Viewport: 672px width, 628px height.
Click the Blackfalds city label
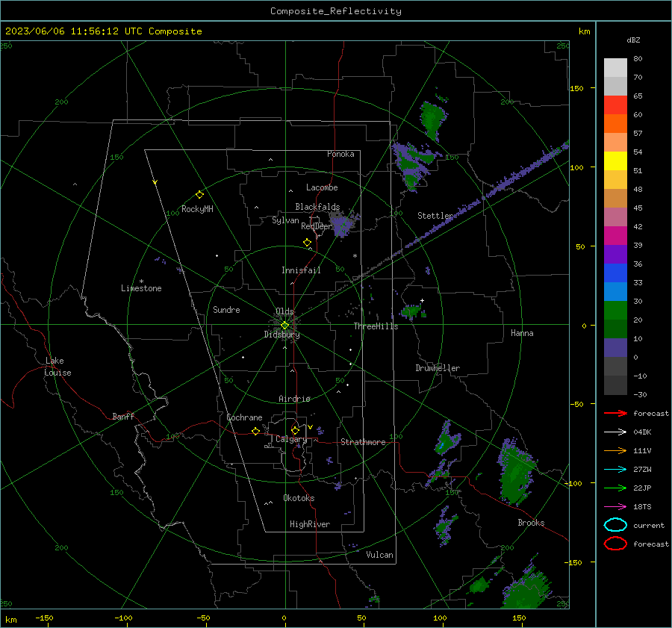click(317, 207)
